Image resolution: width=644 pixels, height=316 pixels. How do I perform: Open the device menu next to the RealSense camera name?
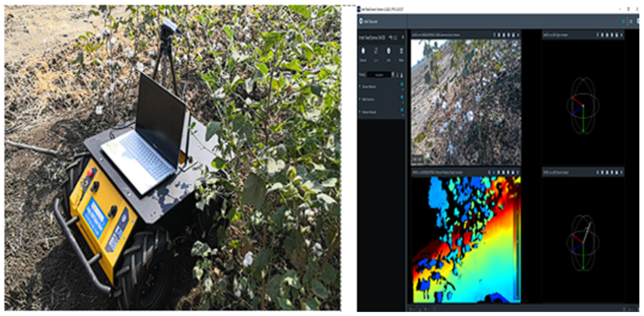[402, 37]
